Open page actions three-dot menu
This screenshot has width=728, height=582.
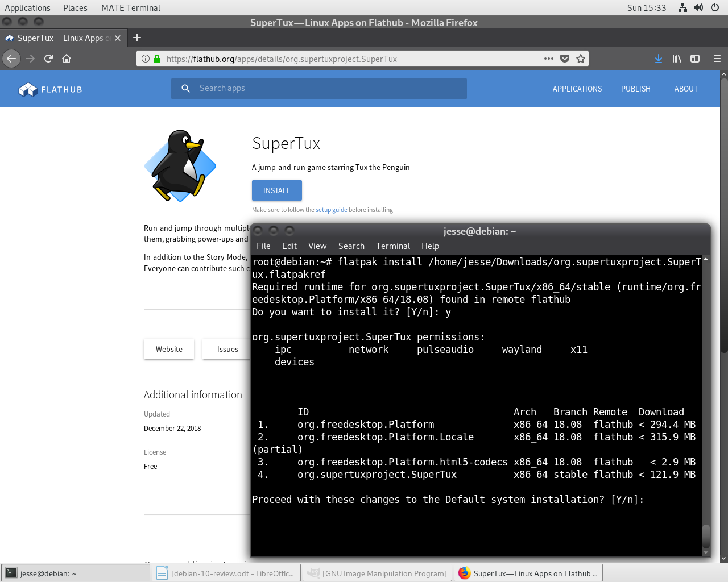point(549,59)
